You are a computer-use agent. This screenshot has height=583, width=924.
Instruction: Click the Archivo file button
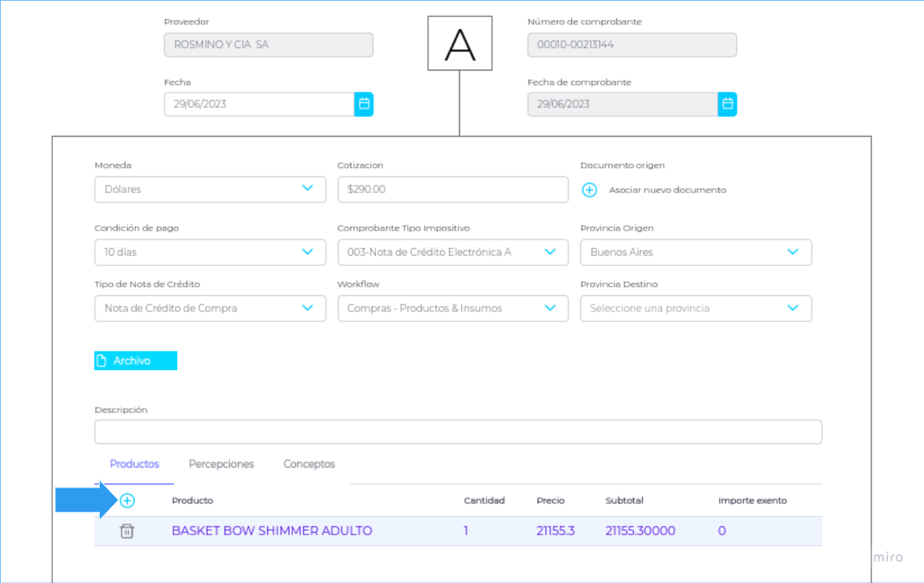(x=135, y=361)
